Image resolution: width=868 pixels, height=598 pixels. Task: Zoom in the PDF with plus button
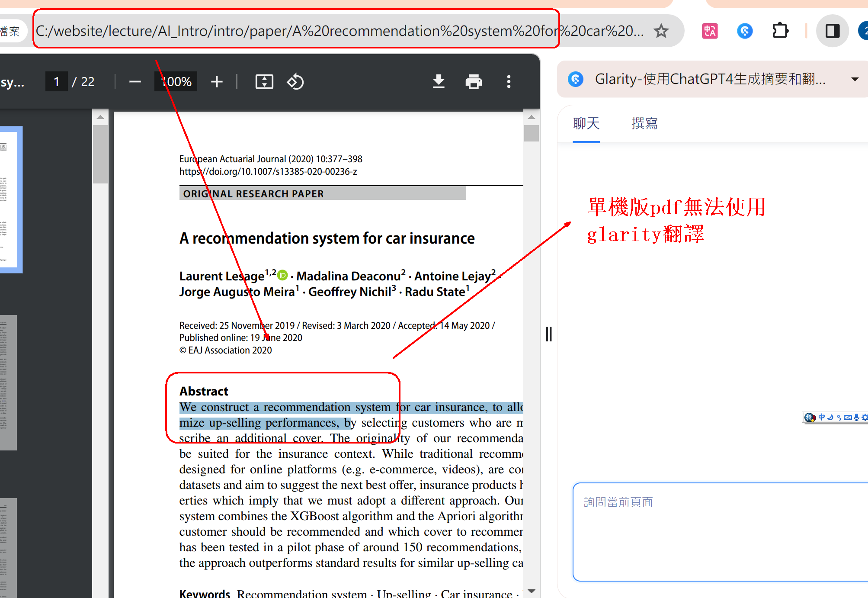217,81
